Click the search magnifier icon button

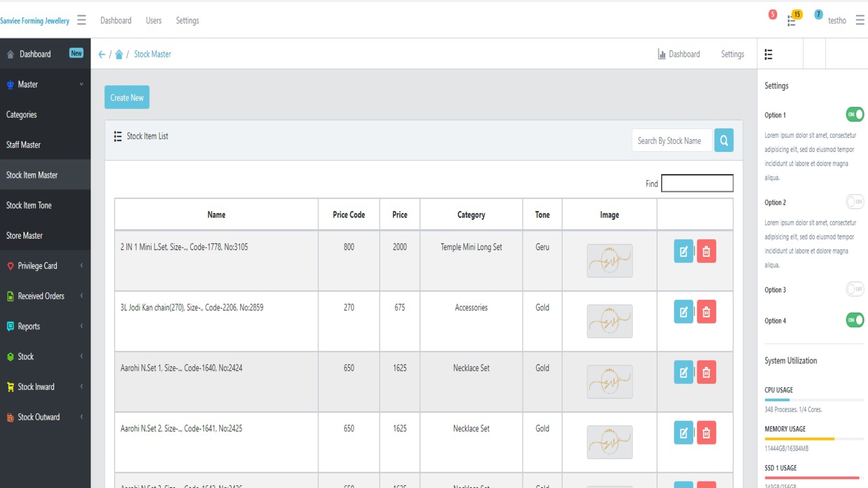click(724, 140)
